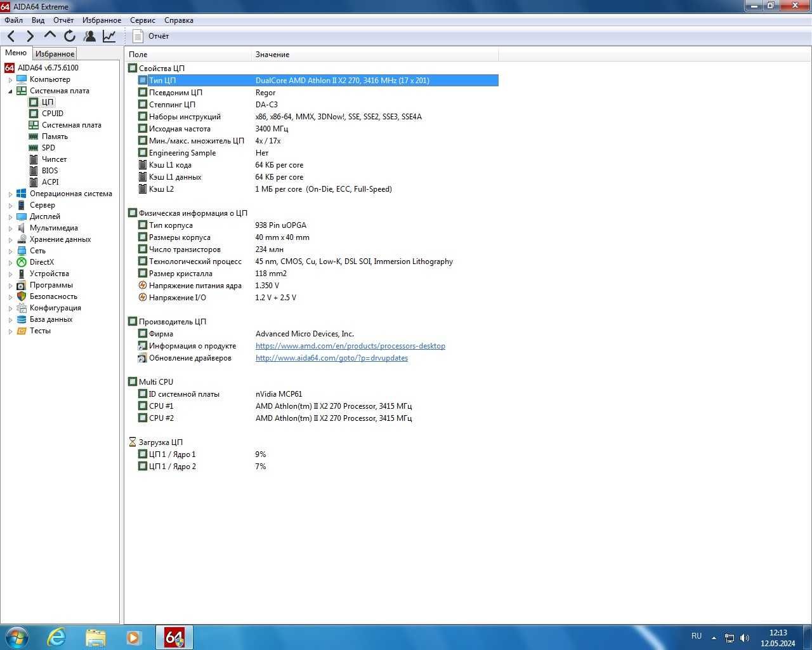
Task: Click the Компьютер monitor icon
Action: click(22, 79)
